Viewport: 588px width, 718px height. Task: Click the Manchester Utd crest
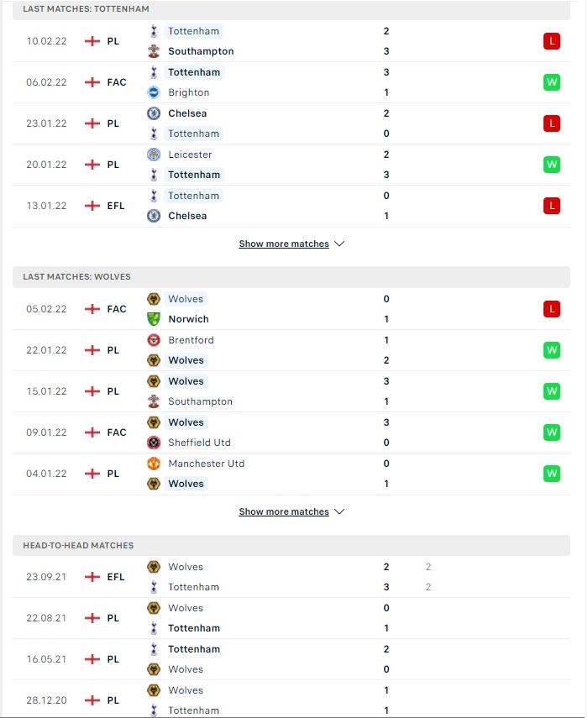click(x=154, y=464)
